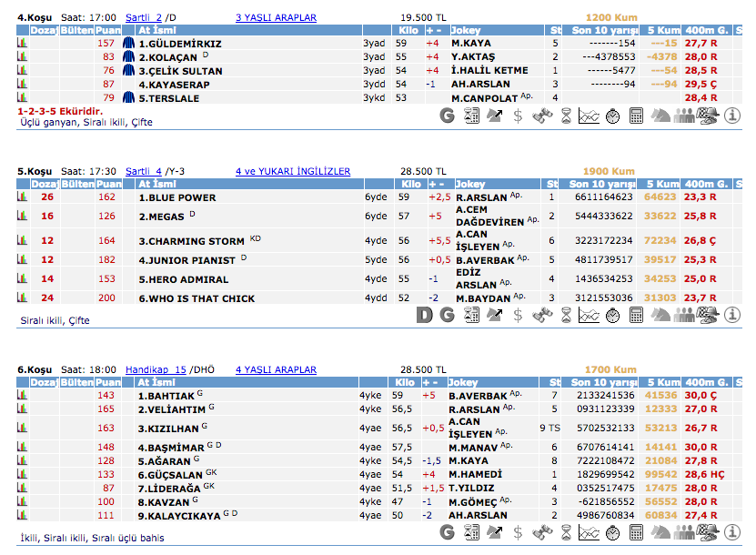
Task: Click the horse heads icon in race 4
Action: [x=660, y=116]
